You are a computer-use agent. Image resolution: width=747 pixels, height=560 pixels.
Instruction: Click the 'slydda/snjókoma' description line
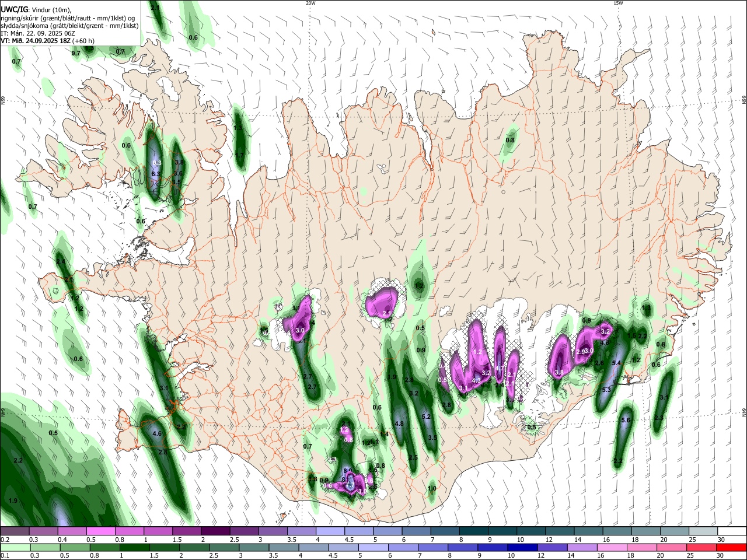tap(70, 26)
